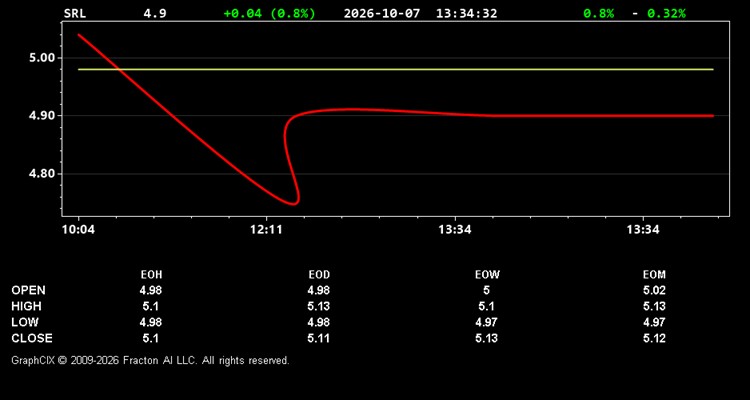
Task: Click the 4.90 y-axis label
Action: click(42, 116)
